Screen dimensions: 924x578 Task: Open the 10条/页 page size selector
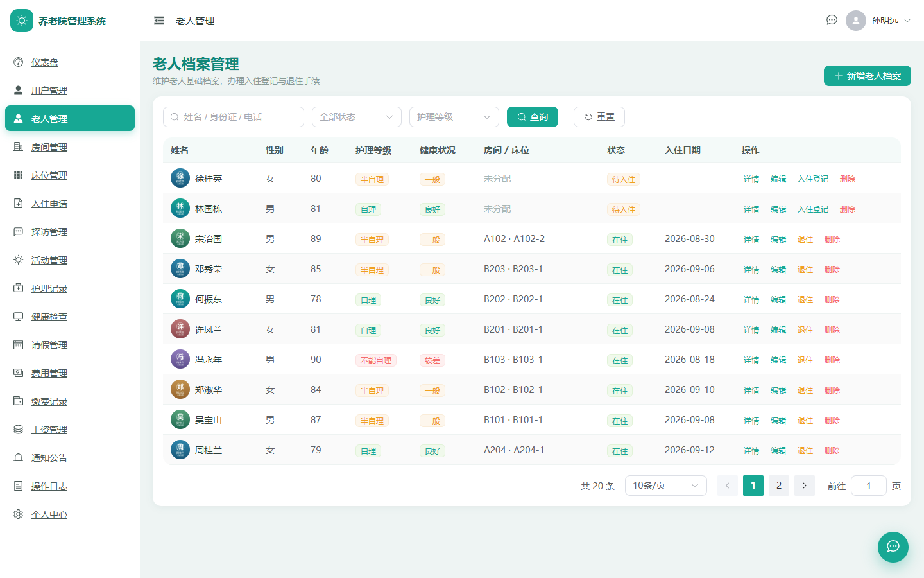[x=666, y=486]
